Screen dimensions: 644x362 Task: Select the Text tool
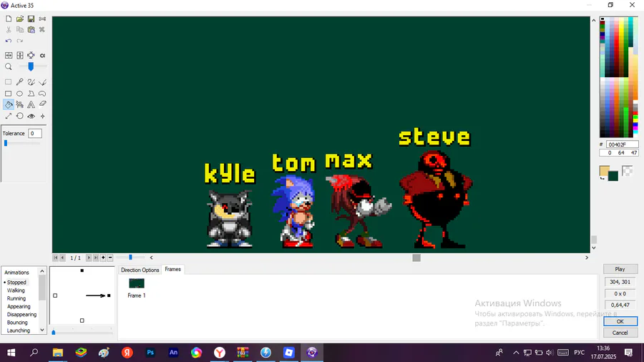tap(31, 104)
